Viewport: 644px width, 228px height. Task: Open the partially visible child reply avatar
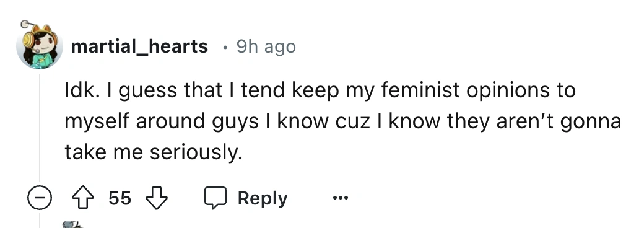[72, 224]
